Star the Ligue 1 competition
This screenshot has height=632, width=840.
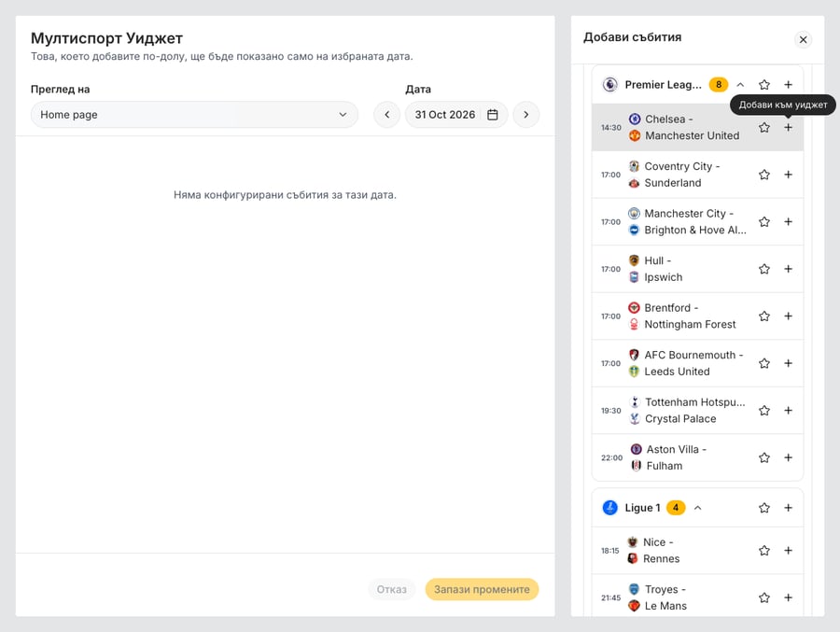764,508
